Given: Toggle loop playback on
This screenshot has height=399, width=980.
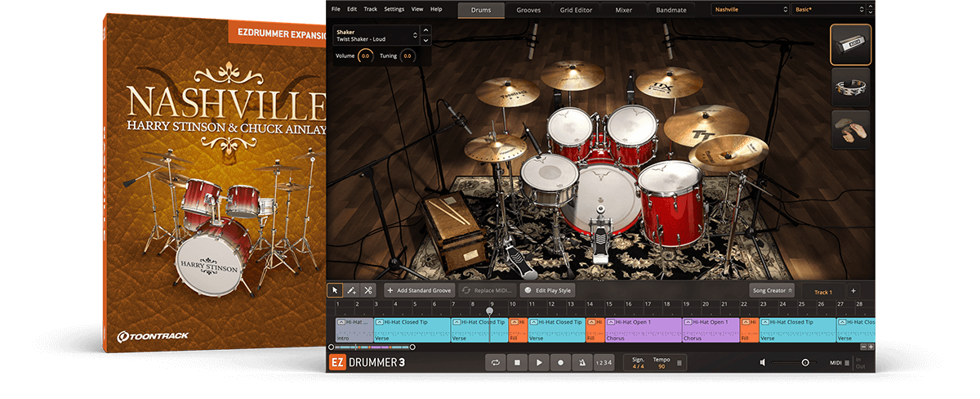Looking at the screenshot, I should pos(495,362).
